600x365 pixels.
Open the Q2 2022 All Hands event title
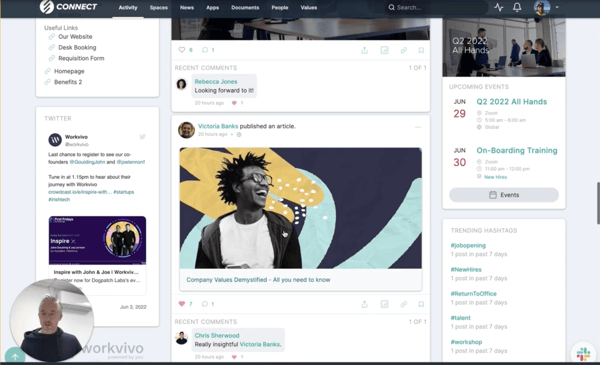(512, 102)
